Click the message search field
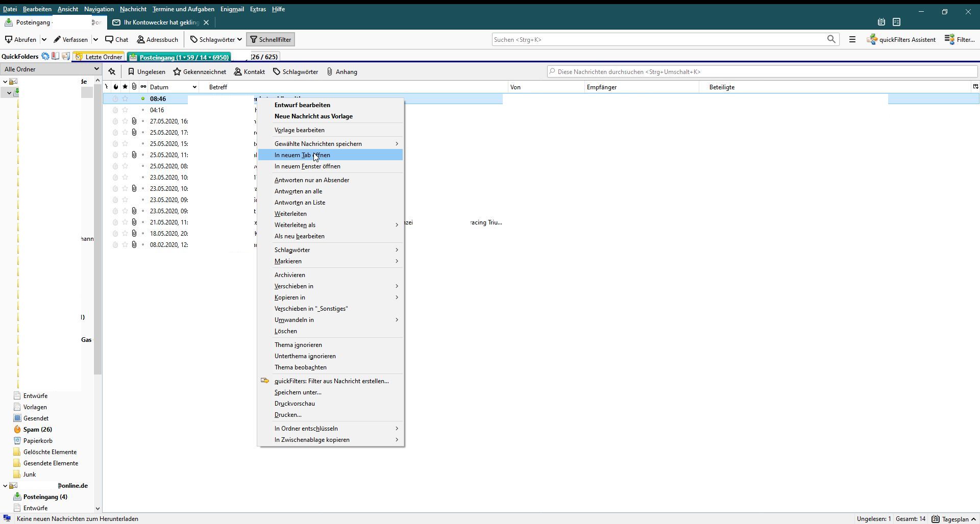This screenshot has height=524, width=980. point(762,72)
